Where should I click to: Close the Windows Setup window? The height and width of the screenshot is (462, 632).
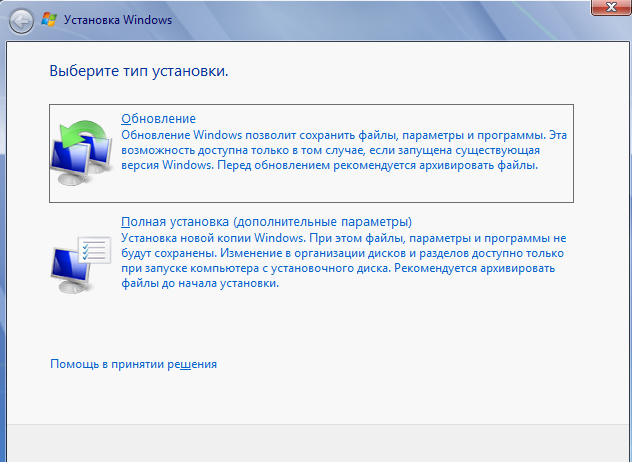[x=611, y=7]
